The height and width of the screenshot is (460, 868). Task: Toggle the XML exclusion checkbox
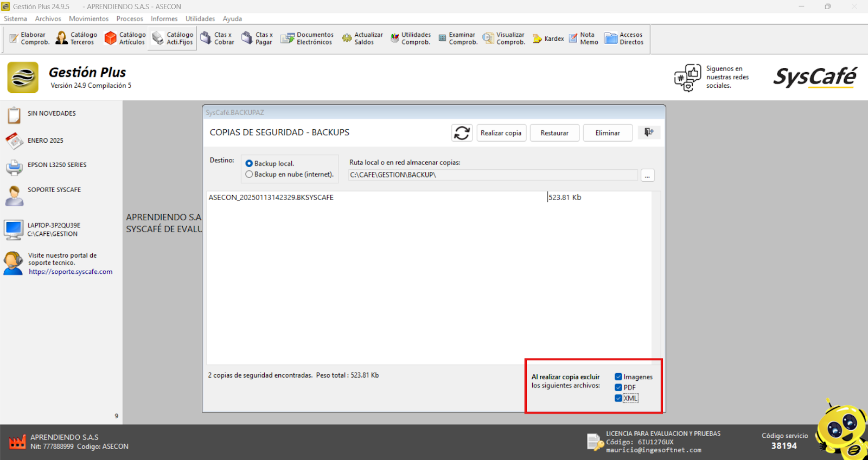(618, 398)
